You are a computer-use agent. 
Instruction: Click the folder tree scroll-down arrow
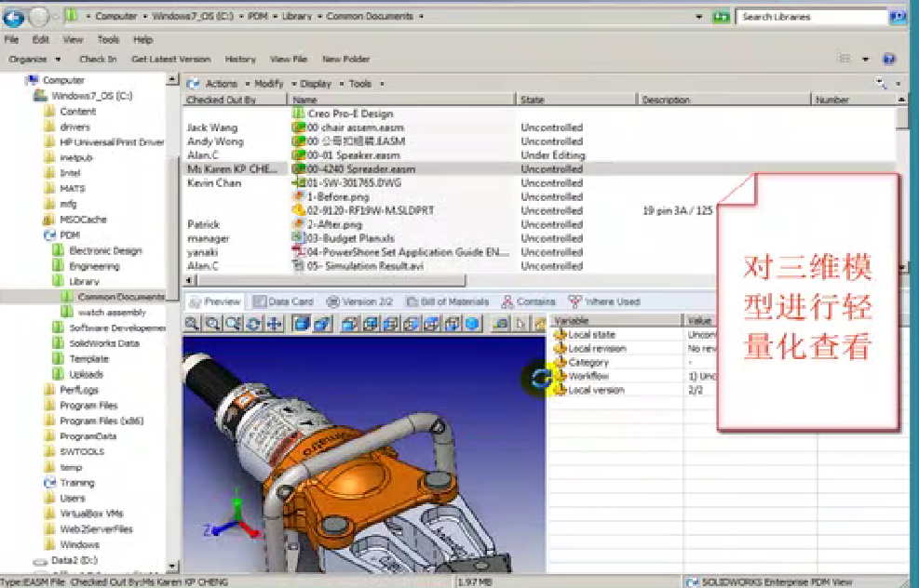(172, 567)
